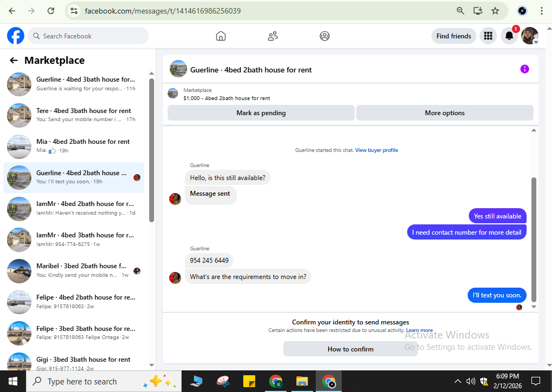Image resolution: width=552 pixels, height=392 pixels.
Task: Click How to confirm button
Action: [350, 349]
